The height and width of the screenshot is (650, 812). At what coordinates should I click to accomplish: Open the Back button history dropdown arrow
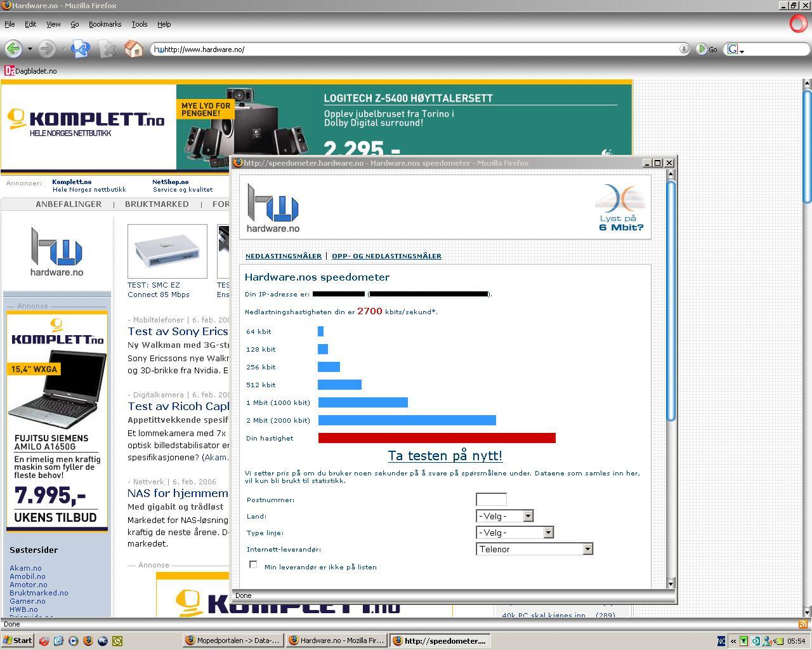[x=29, y=49]
